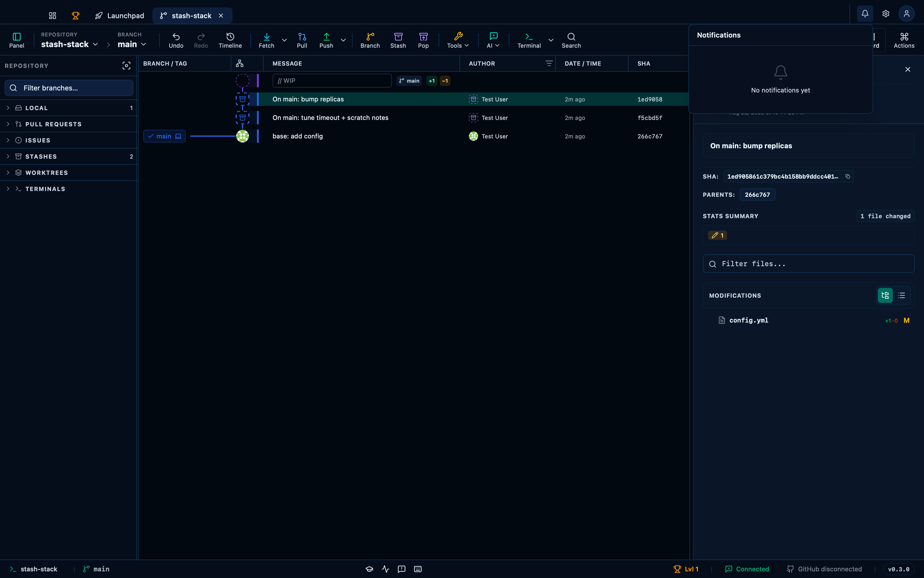Expand the TERMINALS section

69,189
